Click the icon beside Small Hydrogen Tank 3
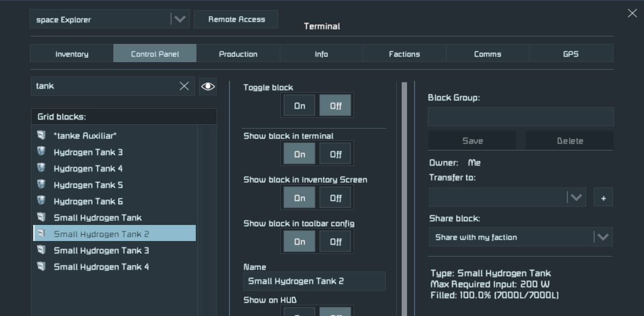Viewport: 644px width, 316px height. (41, 250)
